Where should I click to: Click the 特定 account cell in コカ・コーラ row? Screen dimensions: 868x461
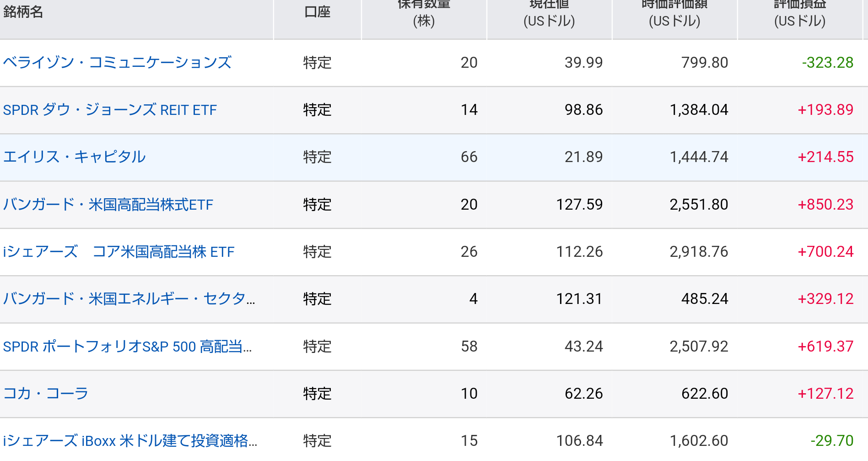pos(317,394)
